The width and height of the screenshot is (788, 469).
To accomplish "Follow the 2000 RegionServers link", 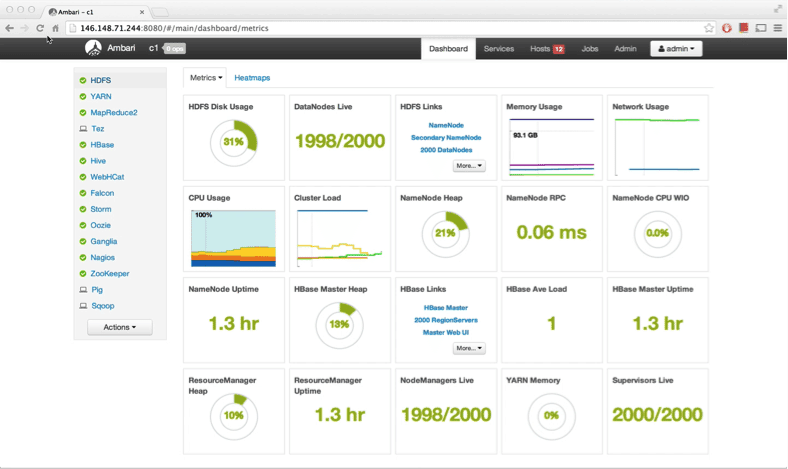I will coord(446,320).
